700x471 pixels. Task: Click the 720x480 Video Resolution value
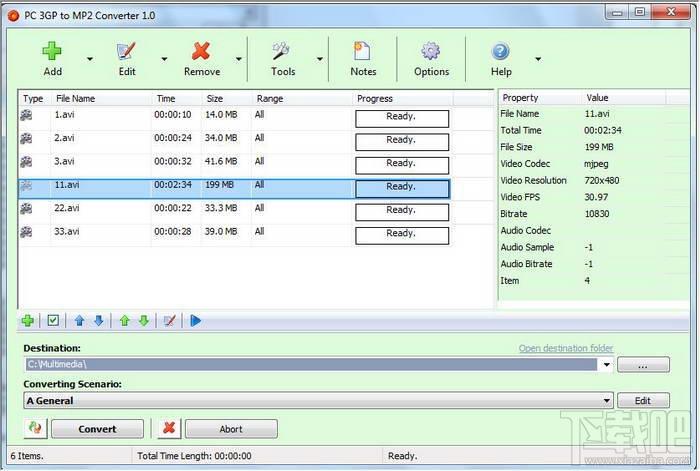[601, 180]
